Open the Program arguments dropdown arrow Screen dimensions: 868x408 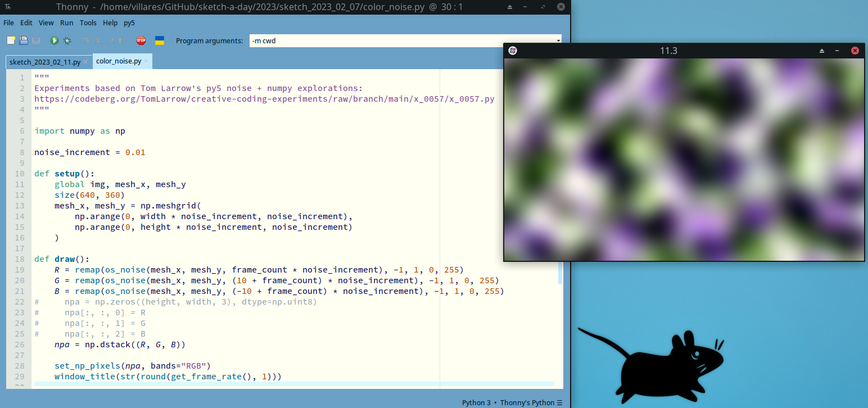[558, 41]
